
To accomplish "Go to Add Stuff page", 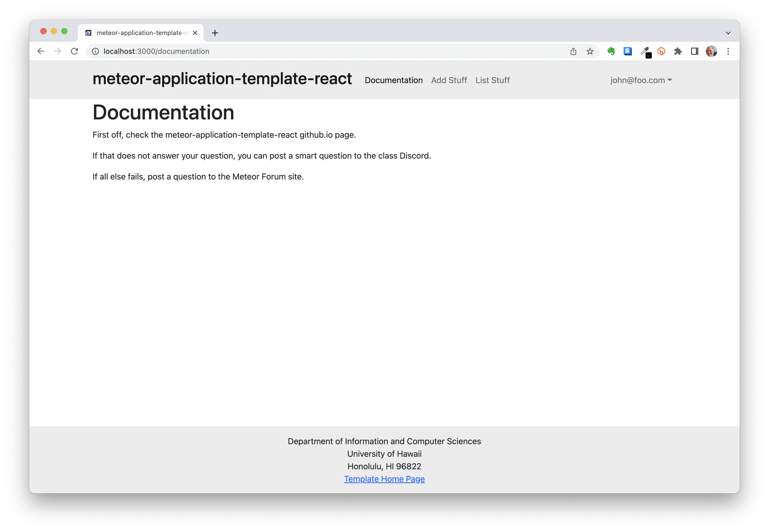I will point(449,80).
